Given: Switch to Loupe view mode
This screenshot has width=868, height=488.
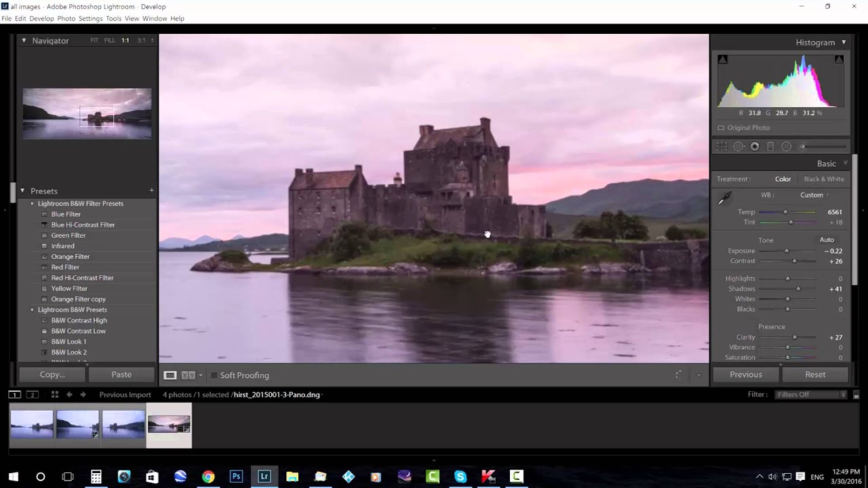Looking at the screenshot, I should coord(170,375).
